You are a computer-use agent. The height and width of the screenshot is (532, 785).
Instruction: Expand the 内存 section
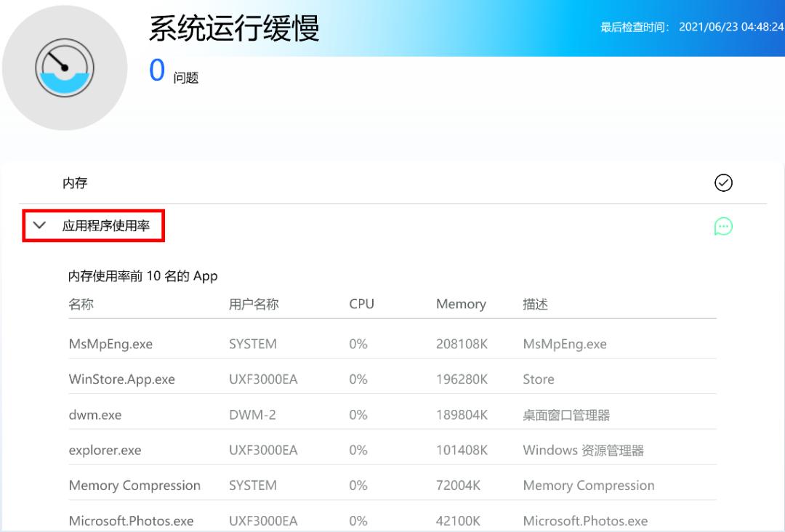[73, 182]
